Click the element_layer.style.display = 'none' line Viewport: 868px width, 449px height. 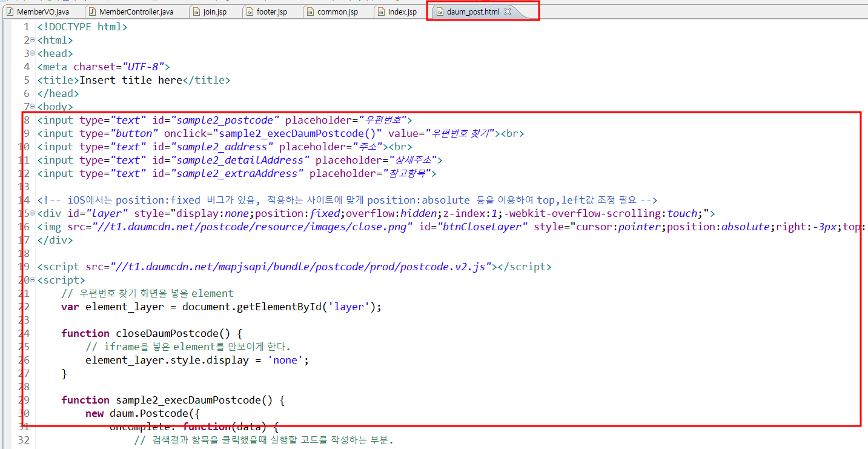[x=197, y=360]
